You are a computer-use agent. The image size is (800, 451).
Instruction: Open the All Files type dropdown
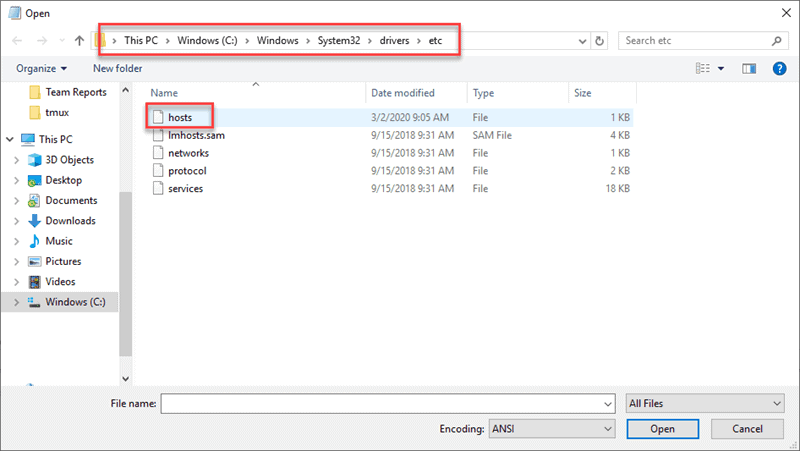(x=705, y=404)
